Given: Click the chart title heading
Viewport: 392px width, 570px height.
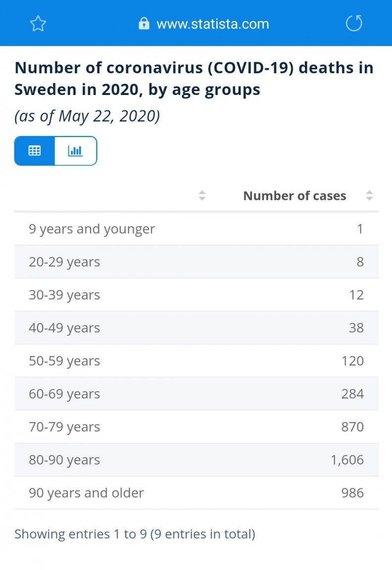Looking at the screenshot, I should tap(194, 79).
